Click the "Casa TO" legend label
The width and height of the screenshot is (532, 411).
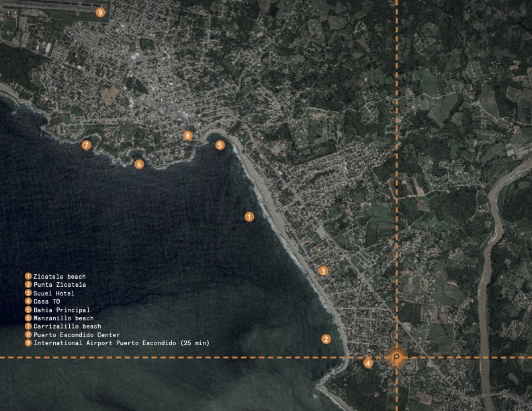pyautogui.click(x=46, y=302)
